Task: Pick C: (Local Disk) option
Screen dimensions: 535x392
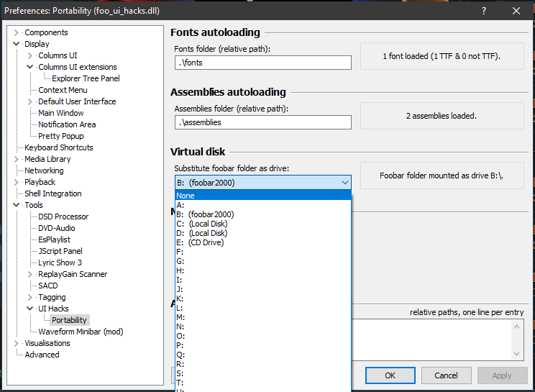Action: pyautogui.click(x=263, y=224)
